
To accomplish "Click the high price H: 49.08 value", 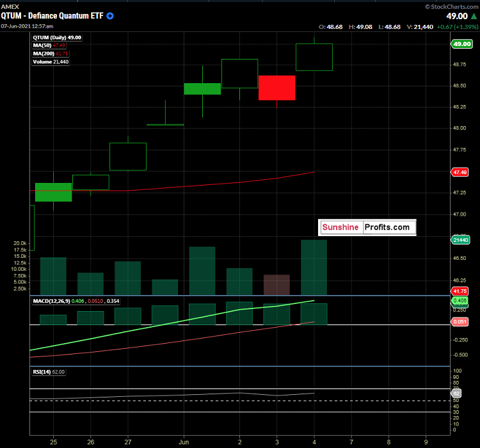I will 360,27.
